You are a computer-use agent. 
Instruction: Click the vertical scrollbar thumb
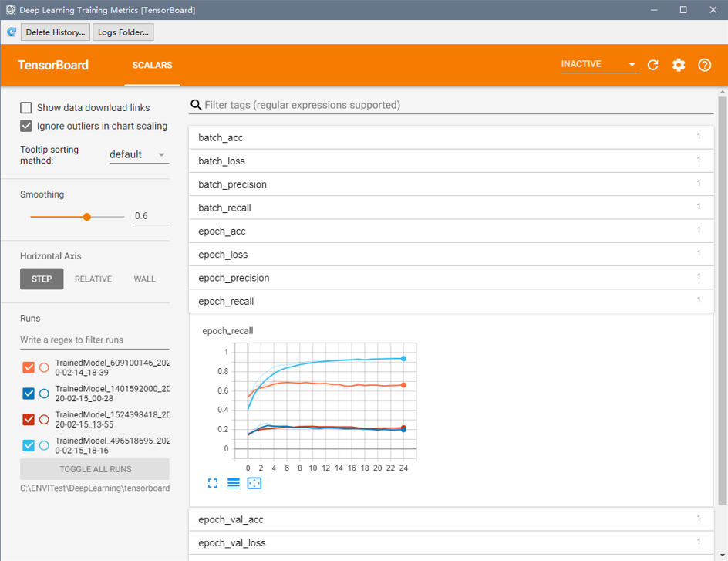pyautogui.click(x=722, y=300)
